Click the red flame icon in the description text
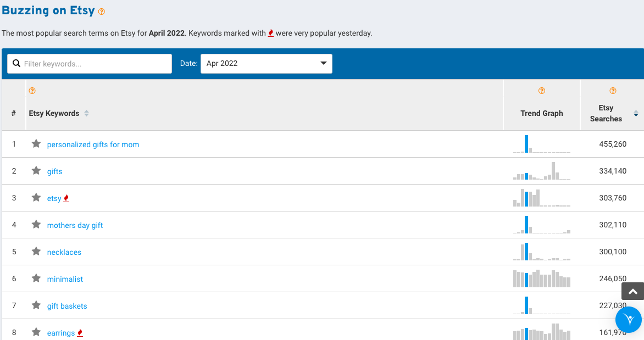 click(x=271, y=34)
